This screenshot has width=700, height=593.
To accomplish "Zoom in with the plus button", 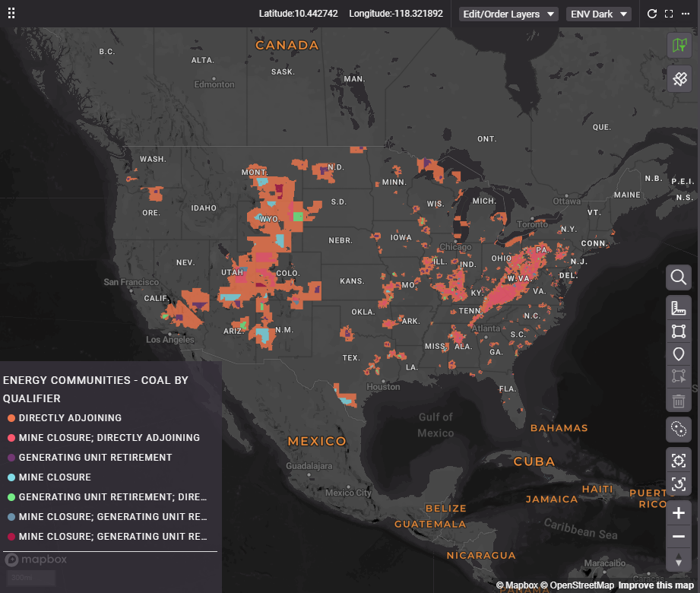I will point(679,513).
